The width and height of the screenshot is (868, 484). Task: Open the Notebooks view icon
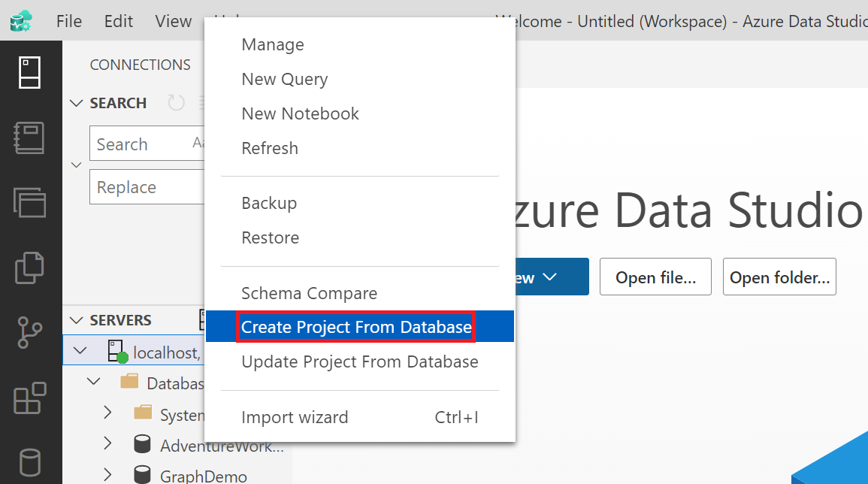[x=31, y=138]
